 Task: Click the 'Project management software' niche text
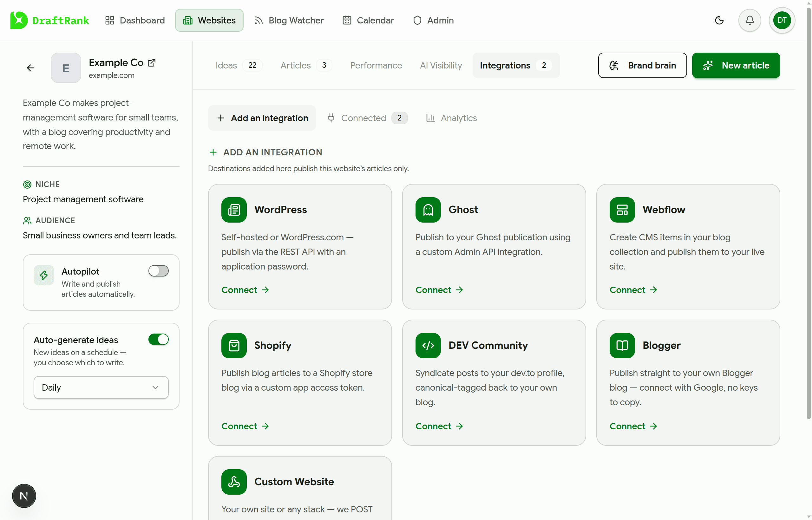click(83, 199)
